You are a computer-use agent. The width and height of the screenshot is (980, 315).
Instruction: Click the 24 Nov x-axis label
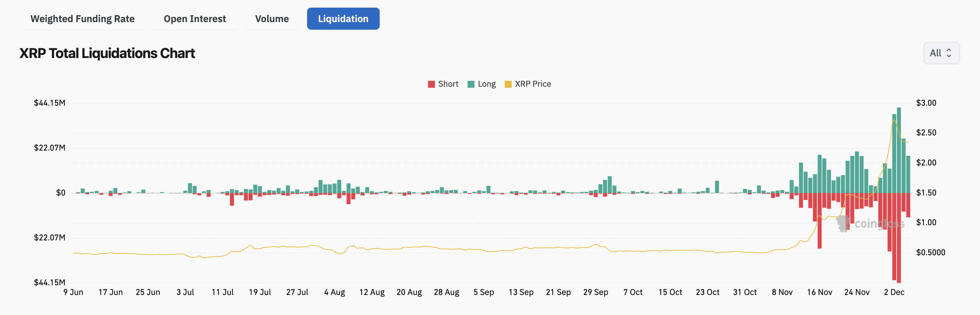856,292
